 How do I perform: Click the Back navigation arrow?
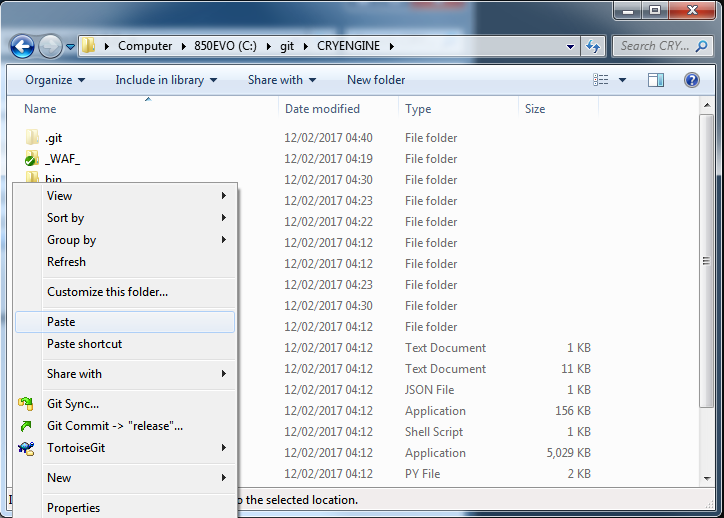pyautogui.click(x=22, y=47)
